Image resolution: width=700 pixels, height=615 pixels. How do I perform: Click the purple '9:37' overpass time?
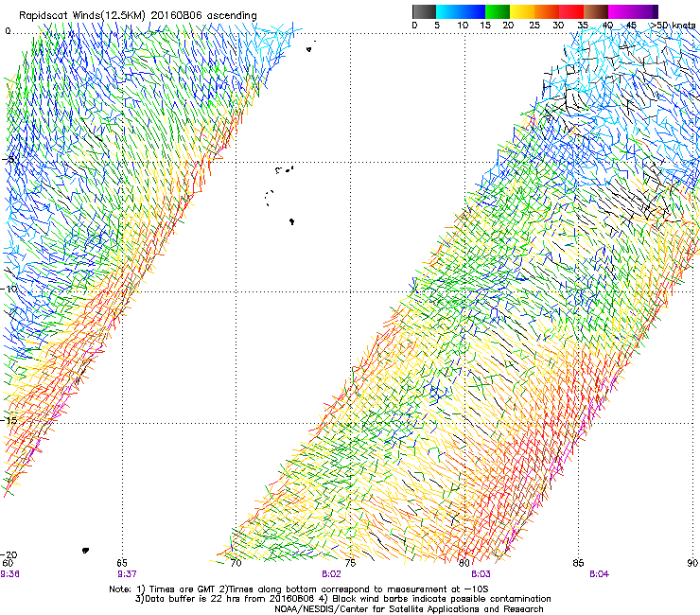pyautogui.click(x=128, y=574)
